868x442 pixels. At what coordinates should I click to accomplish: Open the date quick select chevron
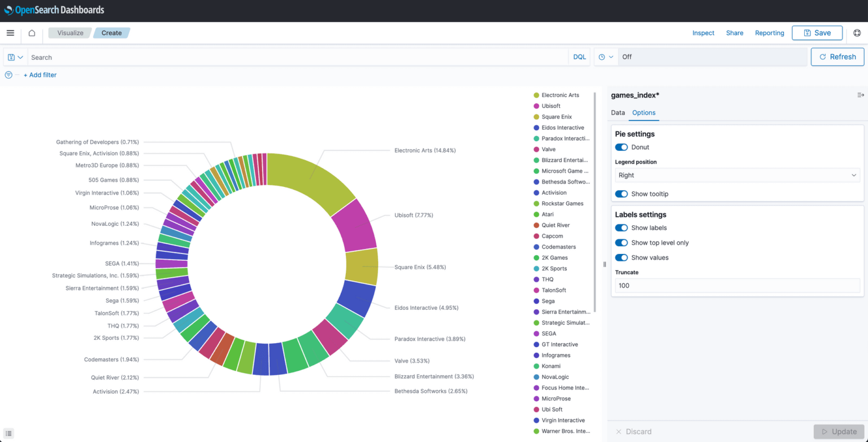[x=611, y=56]
